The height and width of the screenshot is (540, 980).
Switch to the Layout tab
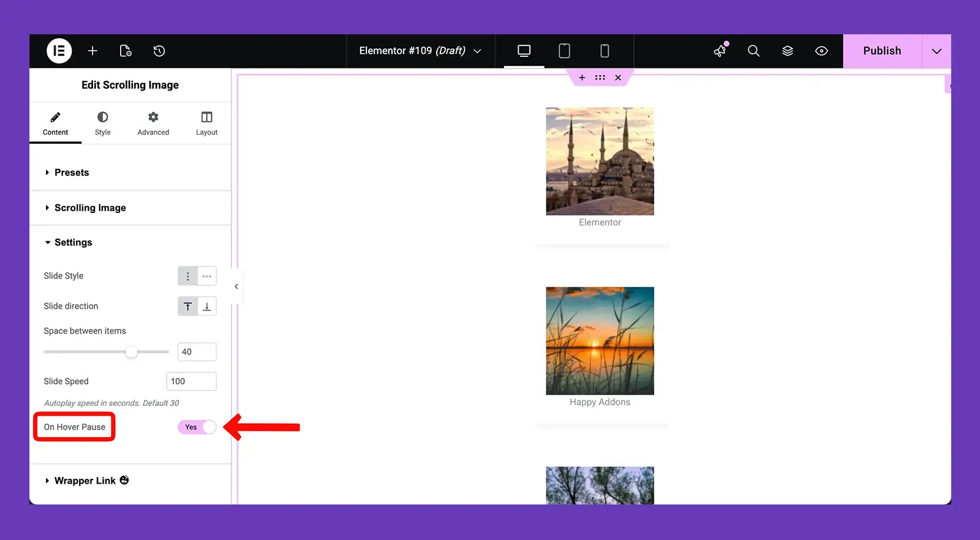point(206,124)
